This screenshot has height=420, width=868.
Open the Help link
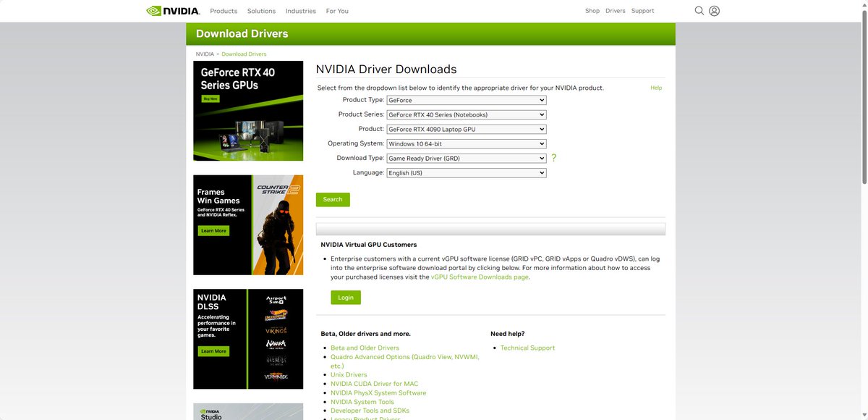point(656,88)
